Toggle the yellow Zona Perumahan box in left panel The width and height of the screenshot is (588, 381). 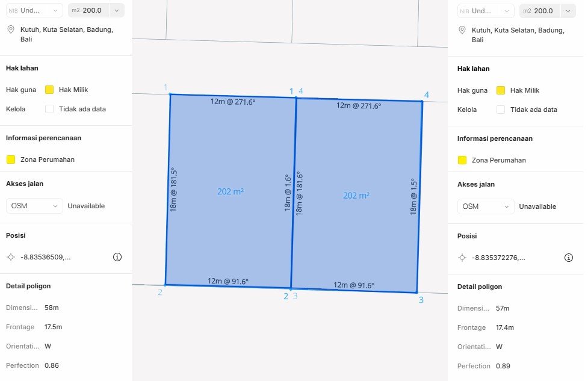coord(10,160)
